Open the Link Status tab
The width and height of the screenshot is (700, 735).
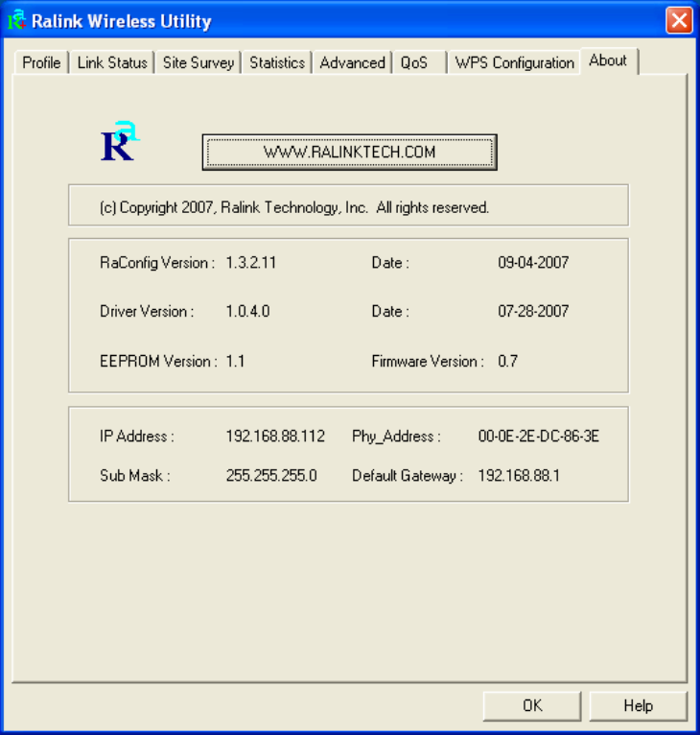click(112, 62)
